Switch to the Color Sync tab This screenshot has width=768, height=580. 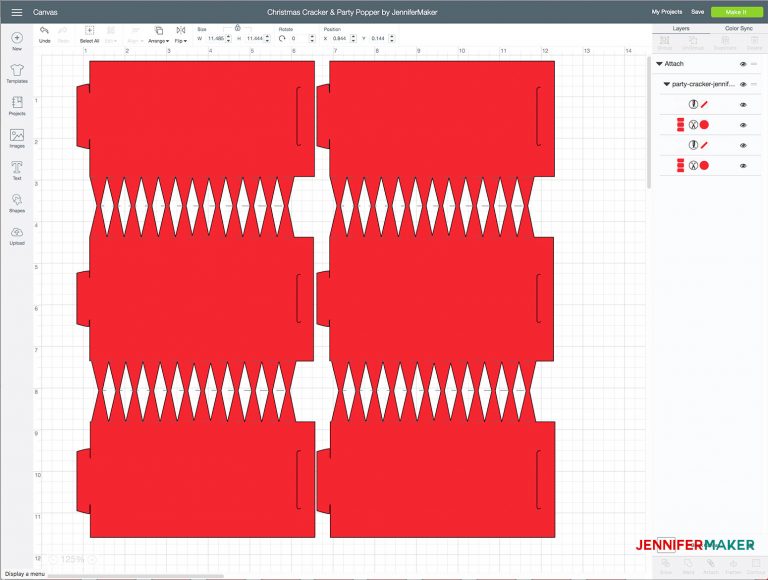739,28
